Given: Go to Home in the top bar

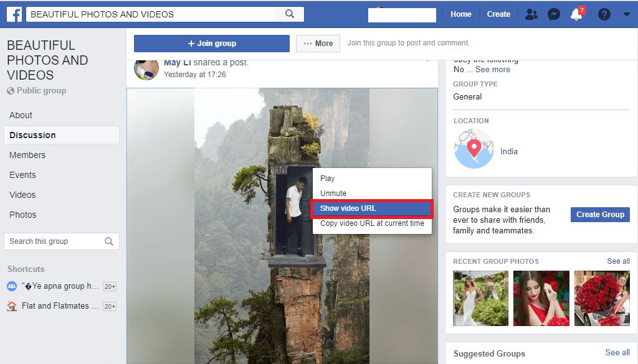Looking at the screenshot, I should [460, 14].
